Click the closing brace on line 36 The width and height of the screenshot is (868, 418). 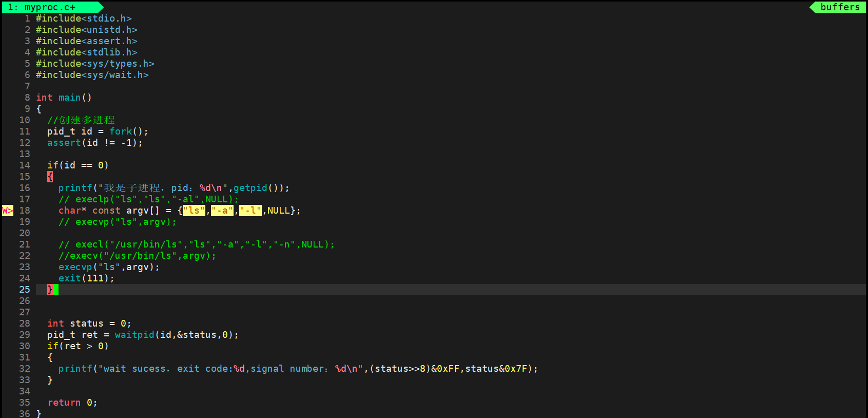38,413
